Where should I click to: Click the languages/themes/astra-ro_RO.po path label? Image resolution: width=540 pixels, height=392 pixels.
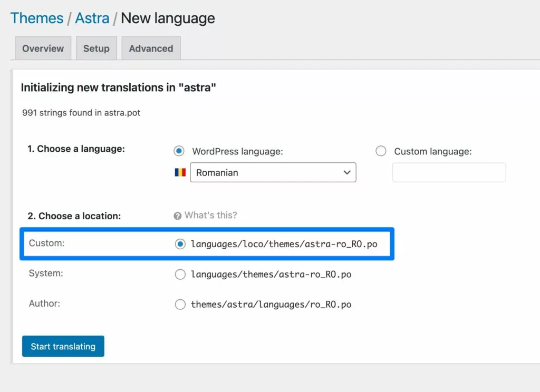point(271,274)
